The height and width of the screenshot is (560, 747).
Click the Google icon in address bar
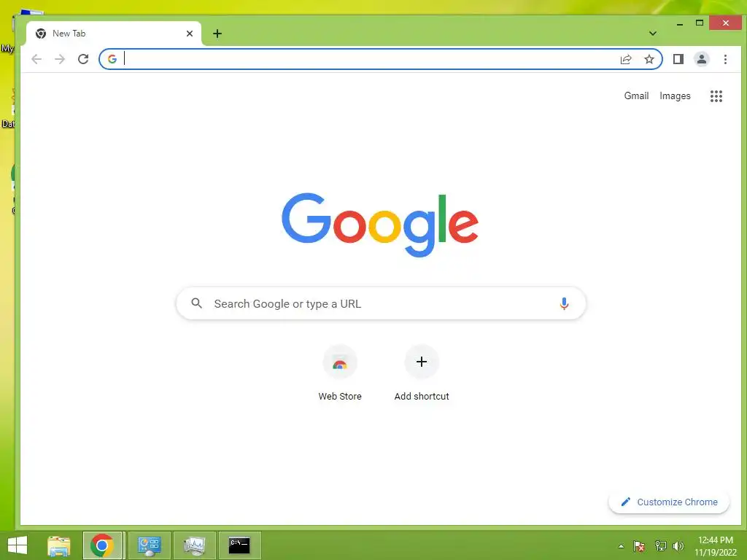(x=112, y=59)
